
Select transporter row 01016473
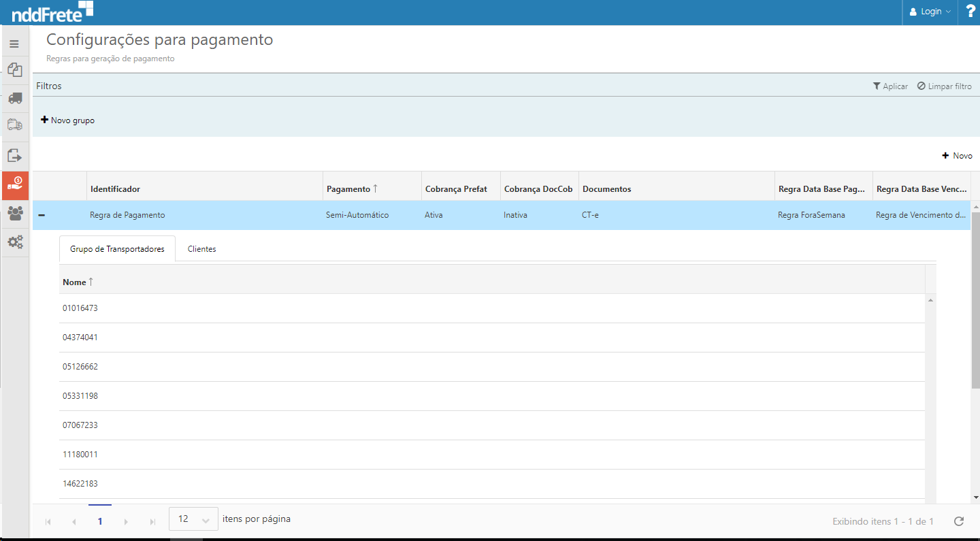492,308
